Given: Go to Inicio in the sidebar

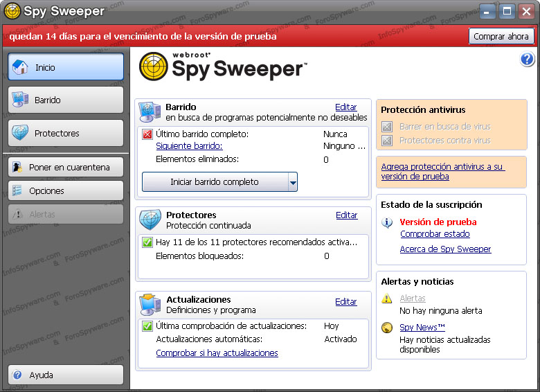Looking at the screenshot, I should tap(66, 66).
